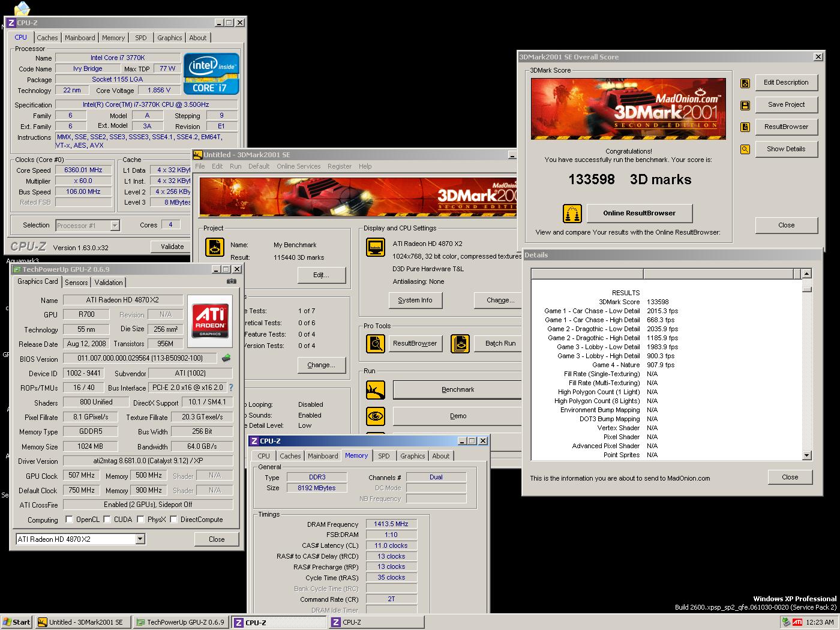This screenshot has height=630, width=840.
Task: Click the Benchmark run icon
Action: 376,390
